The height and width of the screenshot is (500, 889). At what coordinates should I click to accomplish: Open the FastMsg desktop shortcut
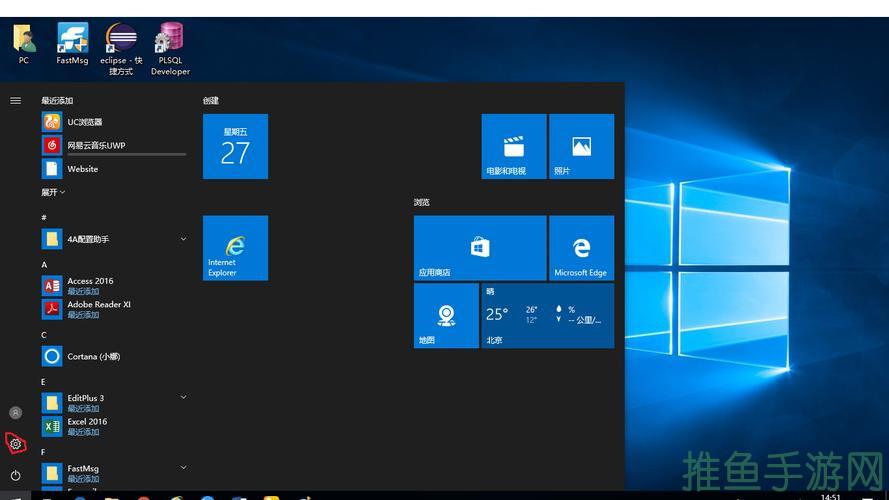tap(72, 44)
